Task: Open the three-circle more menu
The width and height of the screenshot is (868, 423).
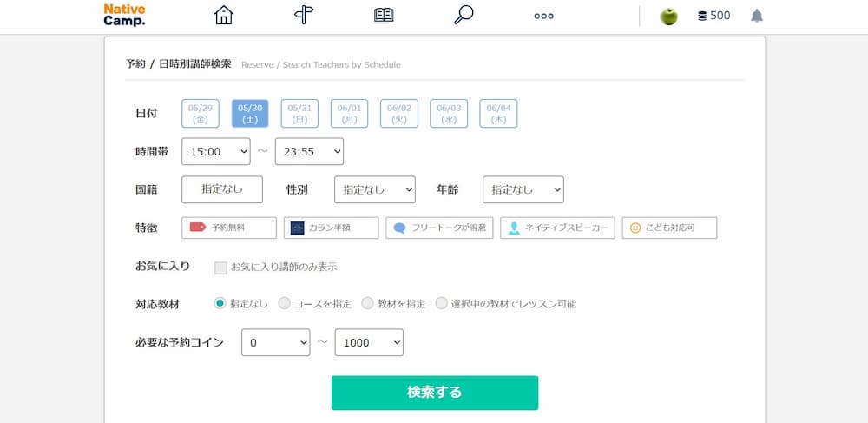Action: click(x=543, y=16)
